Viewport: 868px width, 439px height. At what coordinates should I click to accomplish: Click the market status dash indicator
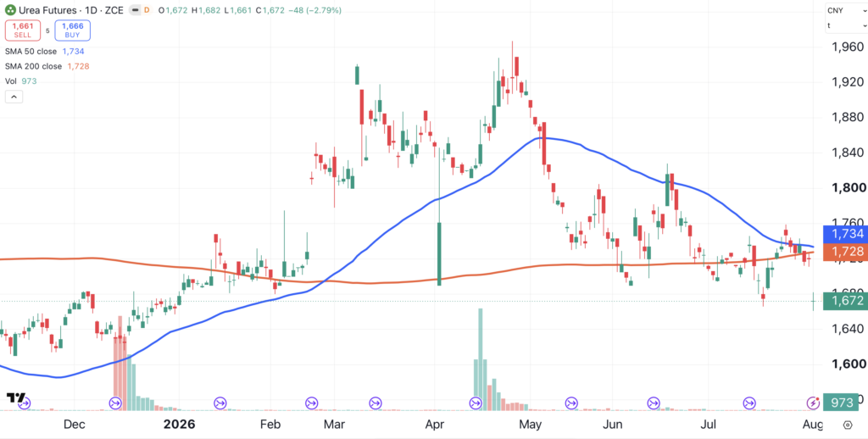point(135,10)
